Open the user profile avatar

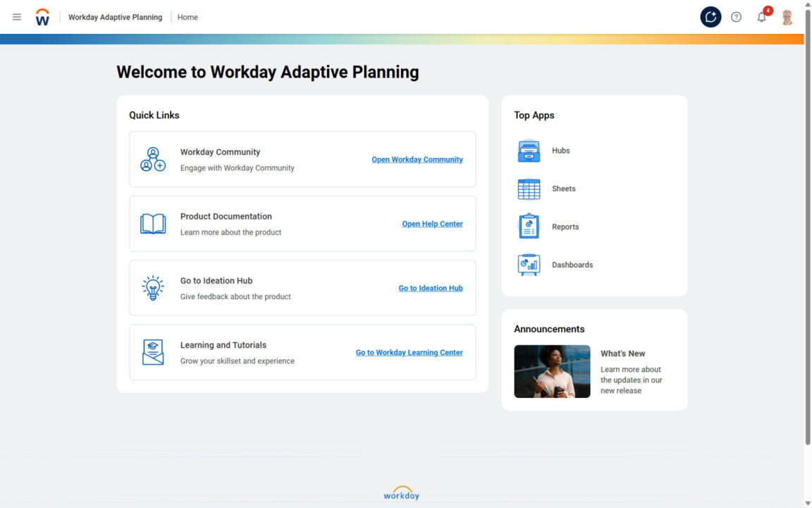(x=787, y=17)
